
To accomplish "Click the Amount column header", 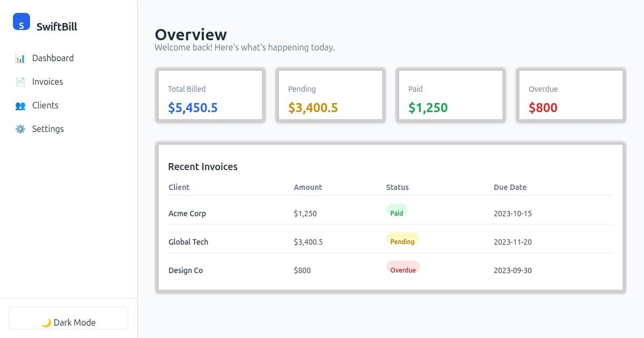I will pos(308,187).
